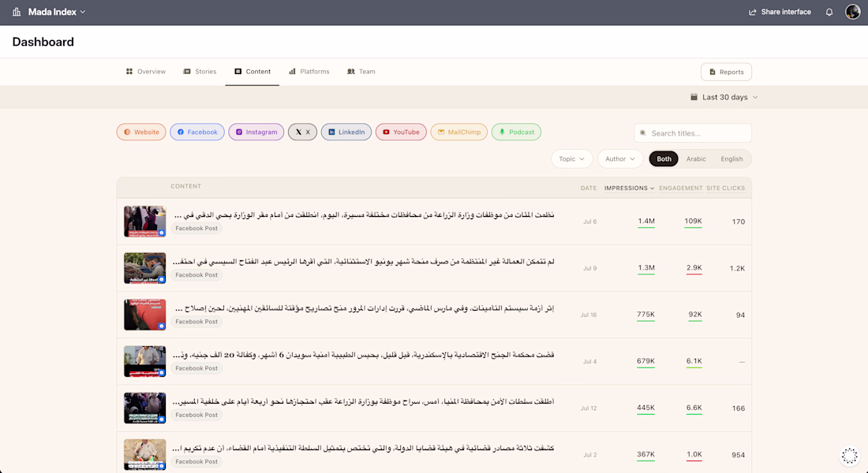Open the Jul 2 post title
Image resolution: width=868 pixels, height=473 pixels.
tap(363, 448)
